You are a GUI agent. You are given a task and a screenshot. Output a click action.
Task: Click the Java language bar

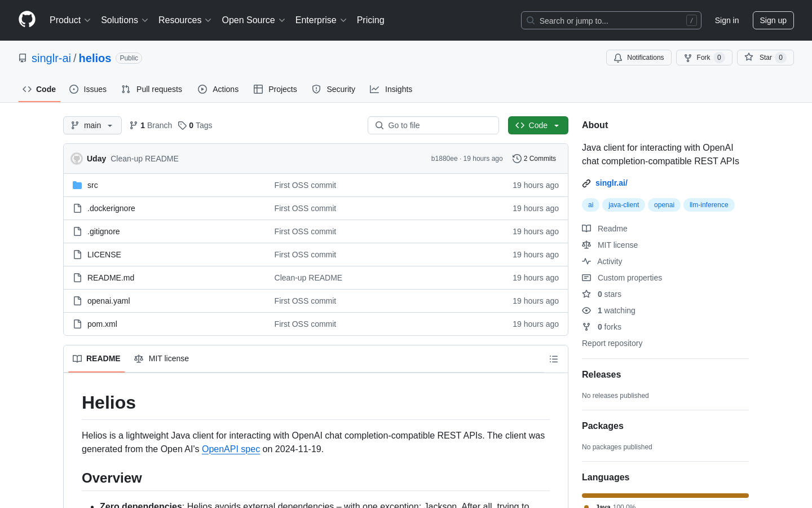click(665, 496)
